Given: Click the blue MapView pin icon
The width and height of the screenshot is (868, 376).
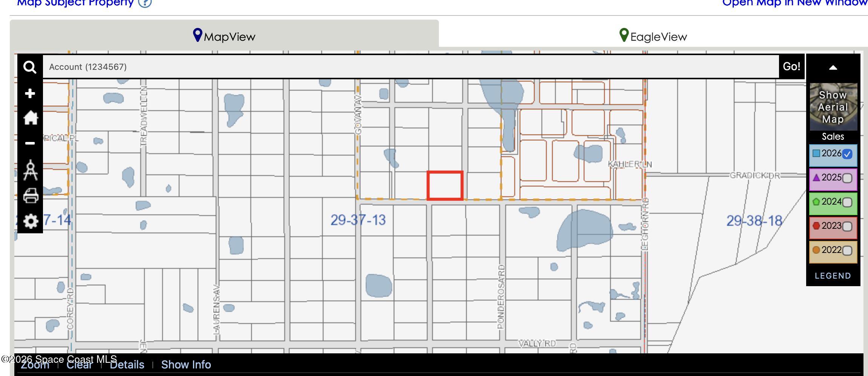Looking at the screenshot, I should (198, 35).
